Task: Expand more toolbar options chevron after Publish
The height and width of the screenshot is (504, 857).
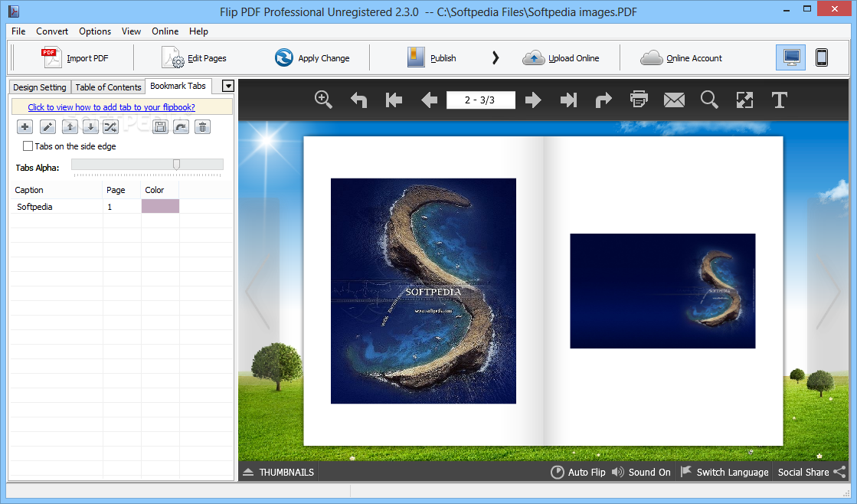Action: pos(496,57)
